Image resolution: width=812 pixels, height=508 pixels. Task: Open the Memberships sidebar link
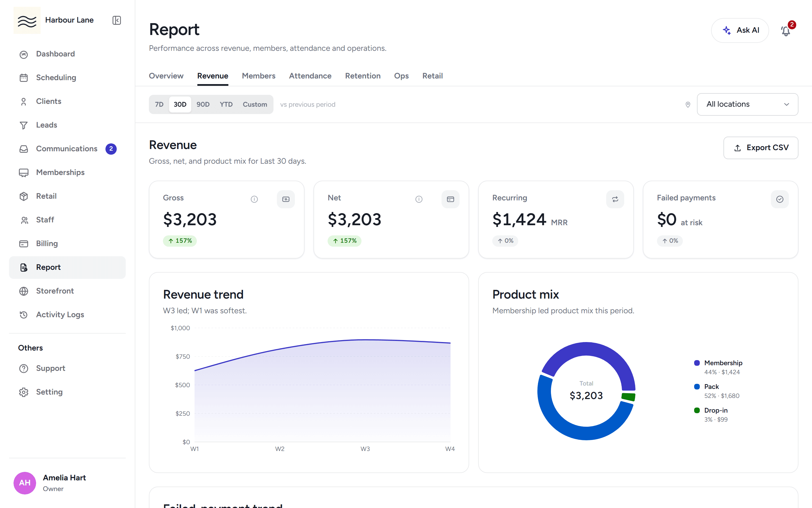67,172
